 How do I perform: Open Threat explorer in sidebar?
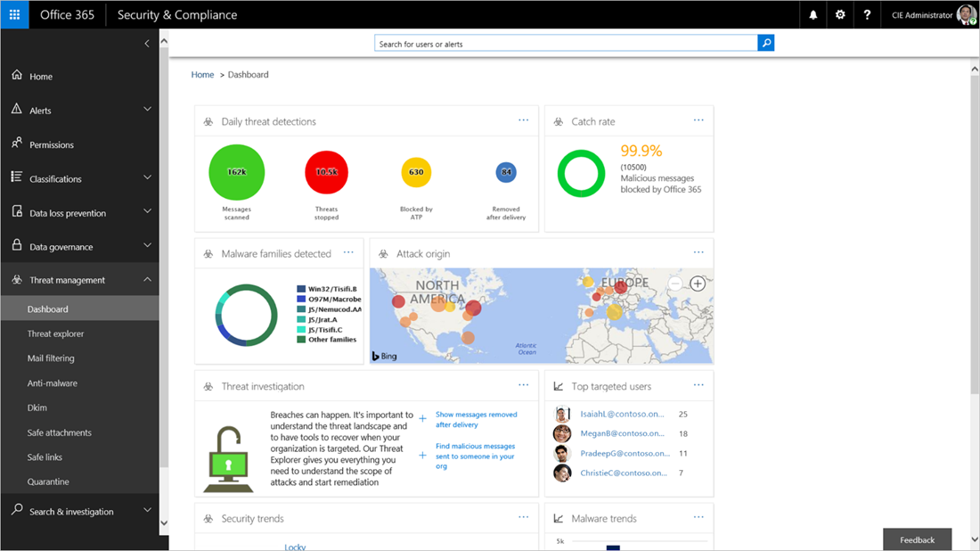pos(55,333)
